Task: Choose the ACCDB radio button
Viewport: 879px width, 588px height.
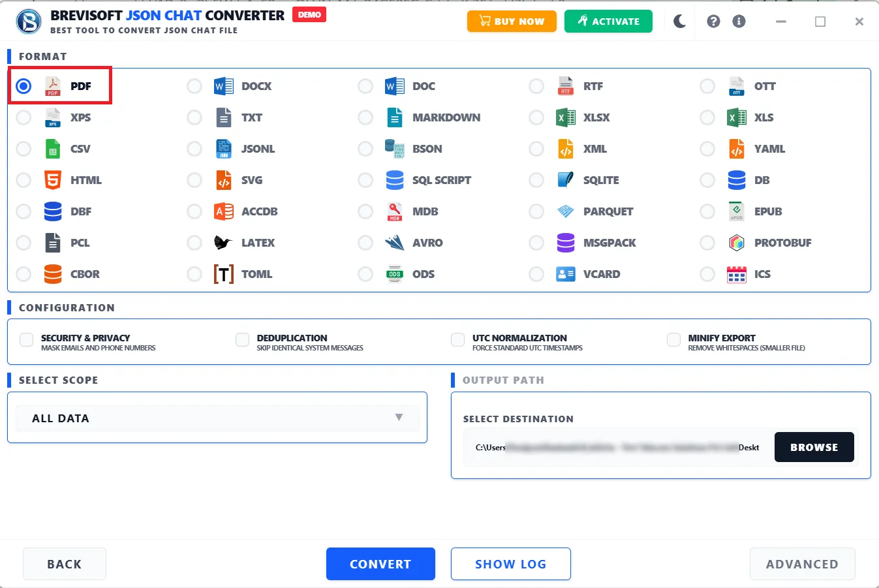Action: click(194, 211)
